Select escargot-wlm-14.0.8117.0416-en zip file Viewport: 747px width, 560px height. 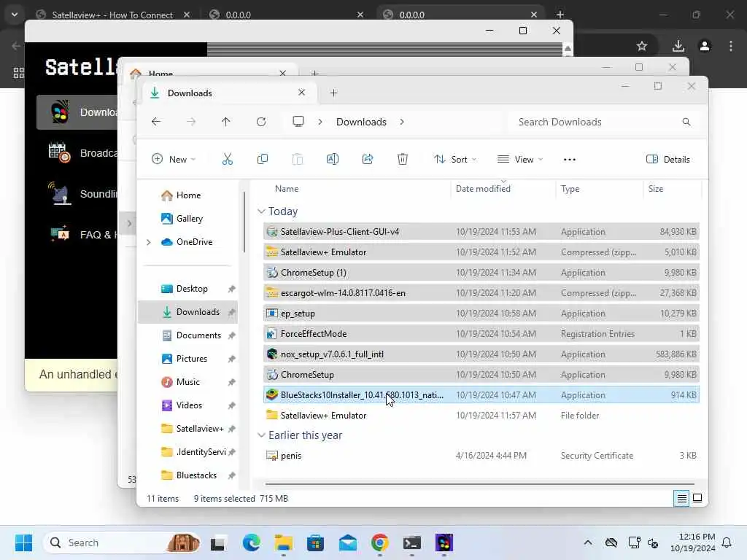tap(481, 293)
